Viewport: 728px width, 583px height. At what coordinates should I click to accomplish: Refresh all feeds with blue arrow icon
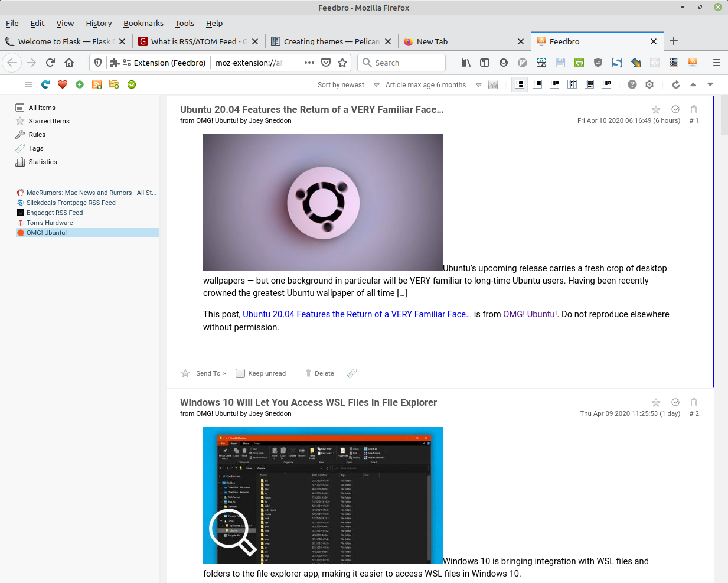tap(45, 84)
